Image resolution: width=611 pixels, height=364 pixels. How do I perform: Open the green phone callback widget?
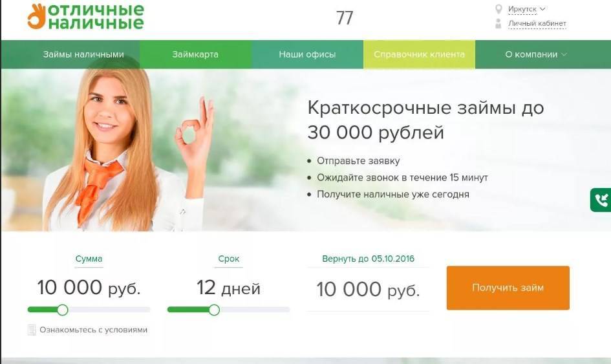[x=601, y=200]
